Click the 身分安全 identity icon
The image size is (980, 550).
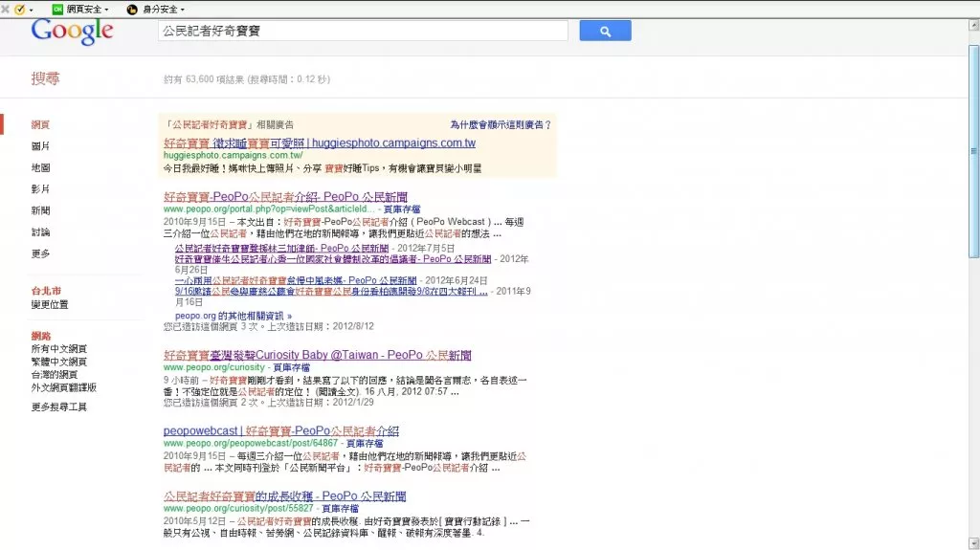(x=132, y=9)
